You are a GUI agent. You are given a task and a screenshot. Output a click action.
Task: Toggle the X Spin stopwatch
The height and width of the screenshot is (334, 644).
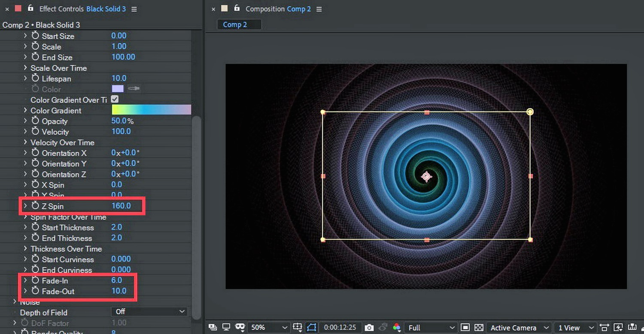tap(35, 185)
